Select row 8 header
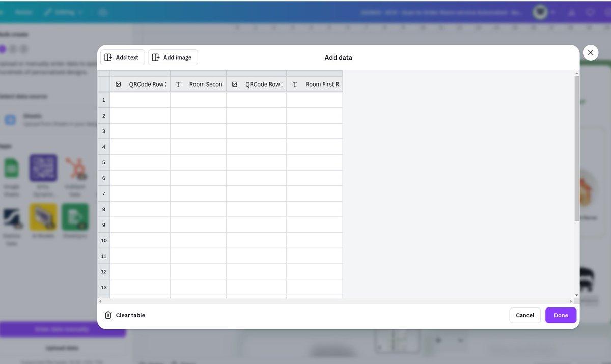611x364 pixels. coord(104,209)
